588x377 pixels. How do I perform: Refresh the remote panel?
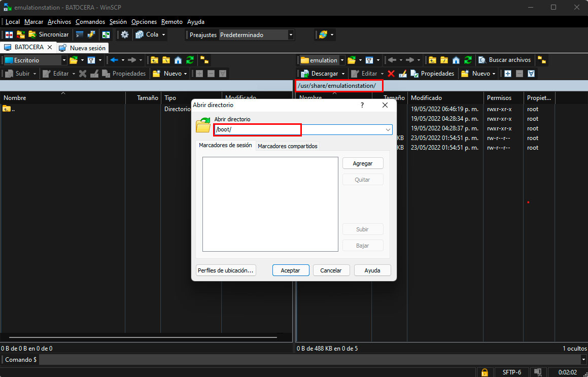[468, 60]
